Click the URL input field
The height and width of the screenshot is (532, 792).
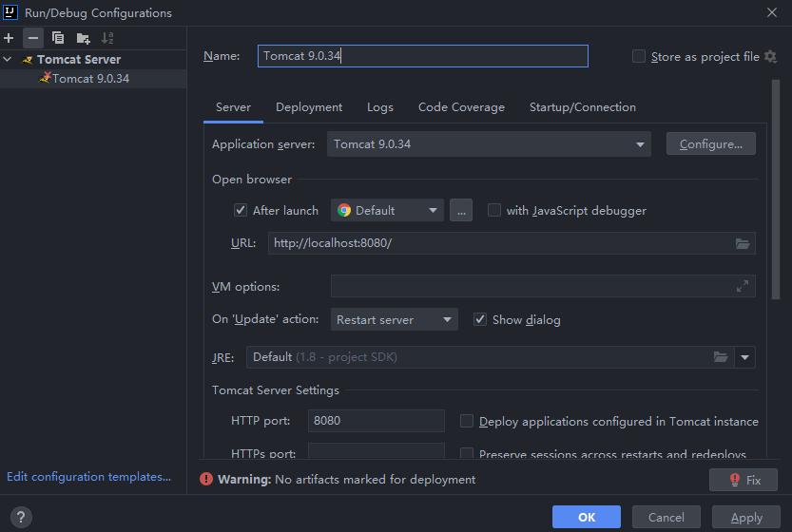pyautogui.click(x=512, y=243)
